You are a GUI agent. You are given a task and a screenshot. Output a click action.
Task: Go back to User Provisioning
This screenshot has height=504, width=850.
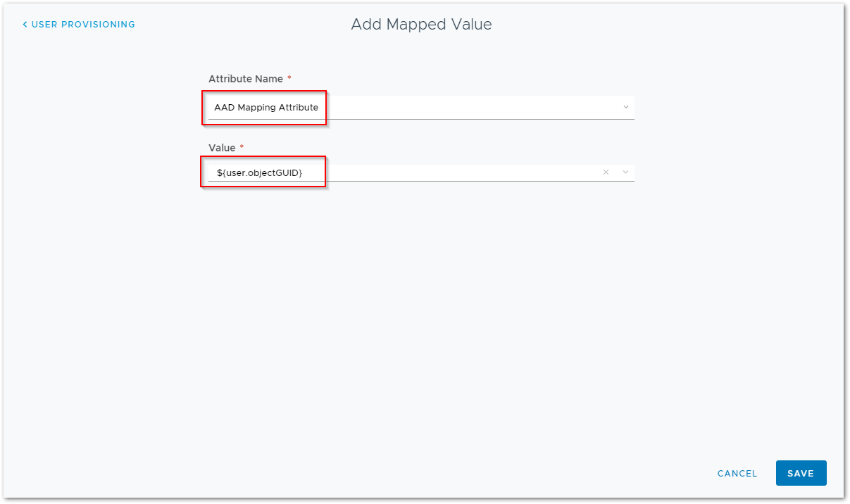click(x=79, y=25)
